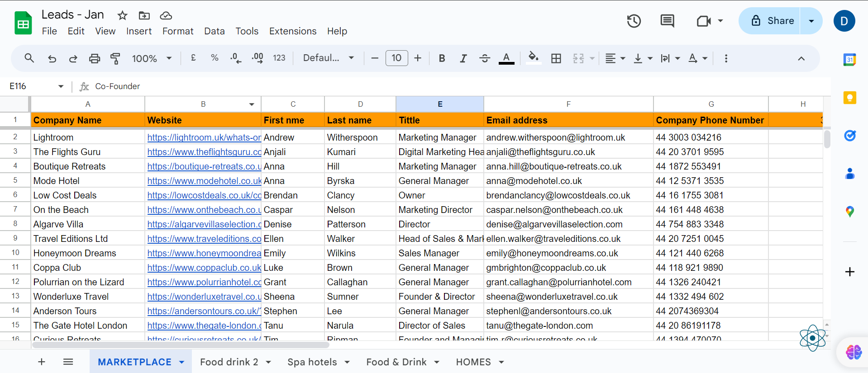
Task: Switch to the HOMES sheet tab
Action: pyautogui.click(x=473, y=362)
